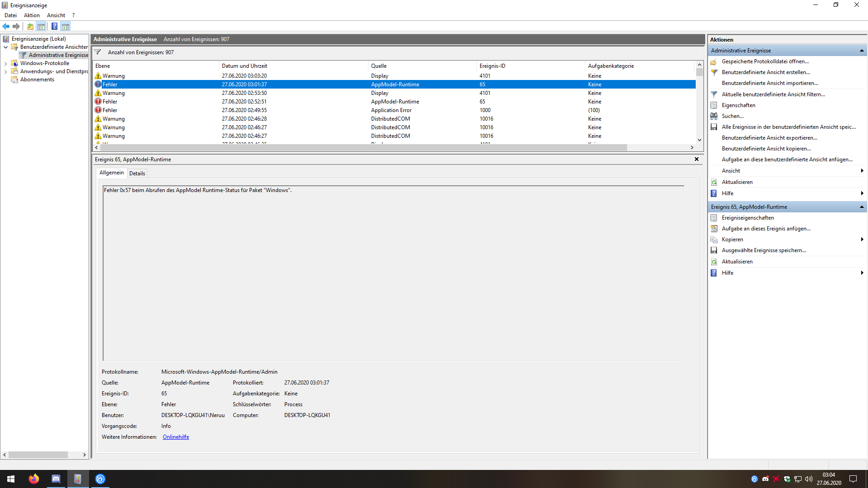This screenshot has width=868, height=488.
Task: Toggle console tree show/hide toolbar button
Action: point(41,26)
